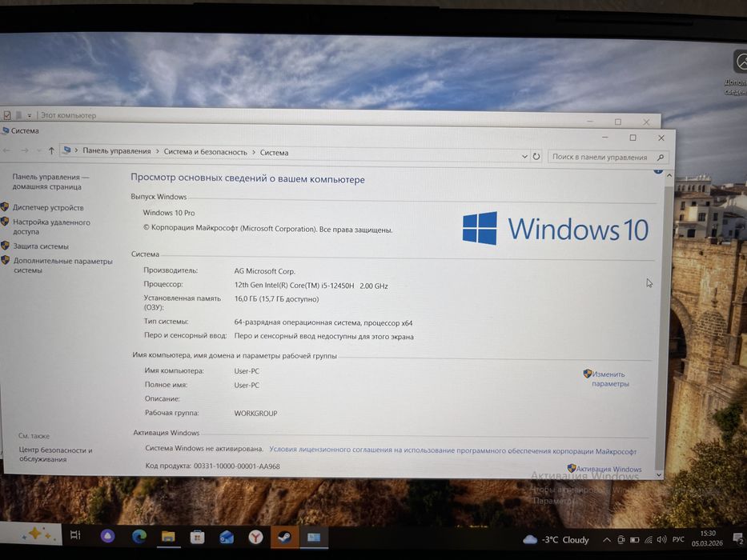
Task: Open the volume control in tray
Action: tap(661, 540)
